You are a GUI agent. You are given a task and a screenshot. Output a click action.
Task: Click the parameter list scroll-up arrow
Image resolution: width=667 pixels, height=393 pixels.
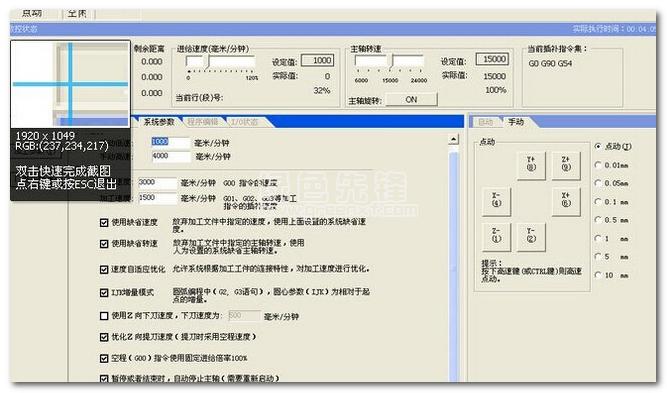(453, 140)
